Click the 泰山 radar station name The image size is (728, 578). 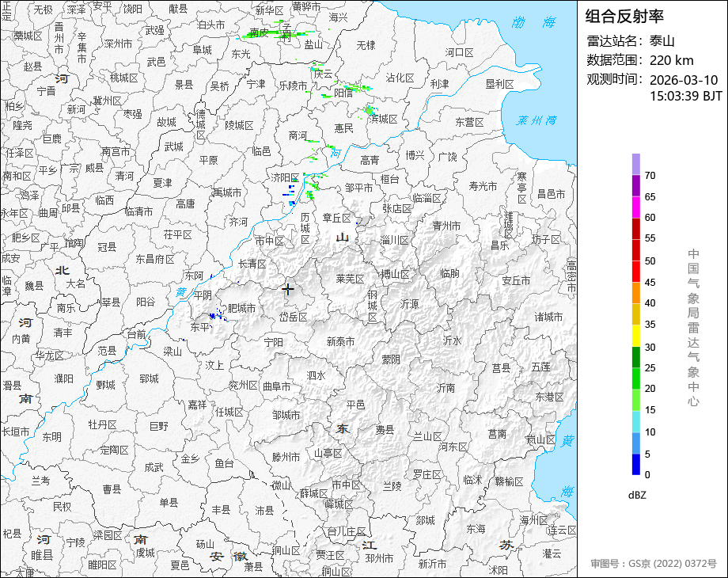[x=662, y=41]
